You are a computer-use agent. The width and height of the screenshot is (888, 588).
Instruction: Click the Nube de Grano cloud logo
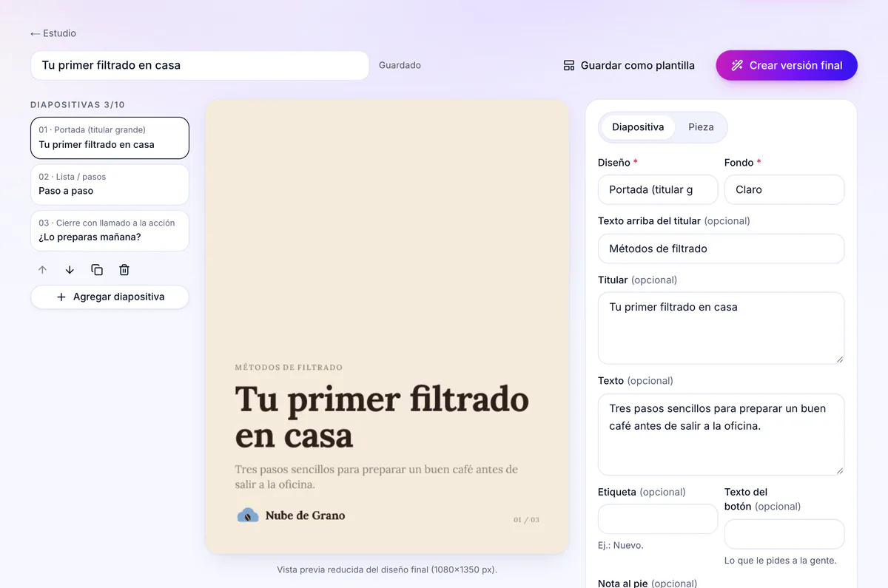click(247, 516)
